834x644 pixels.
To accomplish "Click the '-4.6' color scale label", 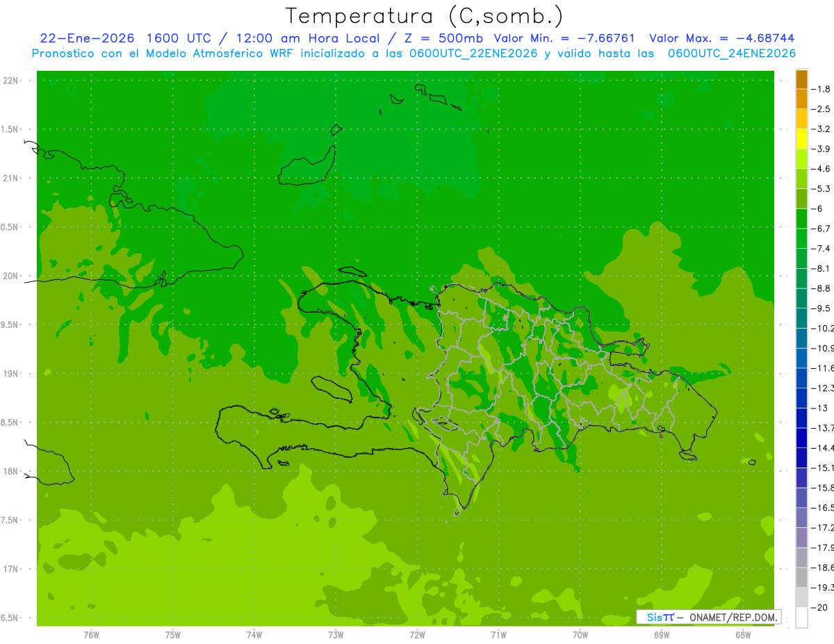I will tap(821, 169).
